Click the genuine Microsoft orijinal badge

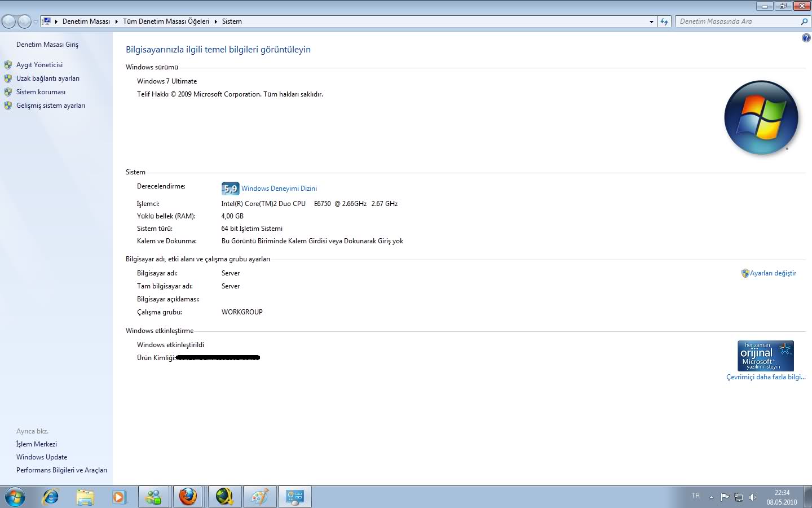766,356
